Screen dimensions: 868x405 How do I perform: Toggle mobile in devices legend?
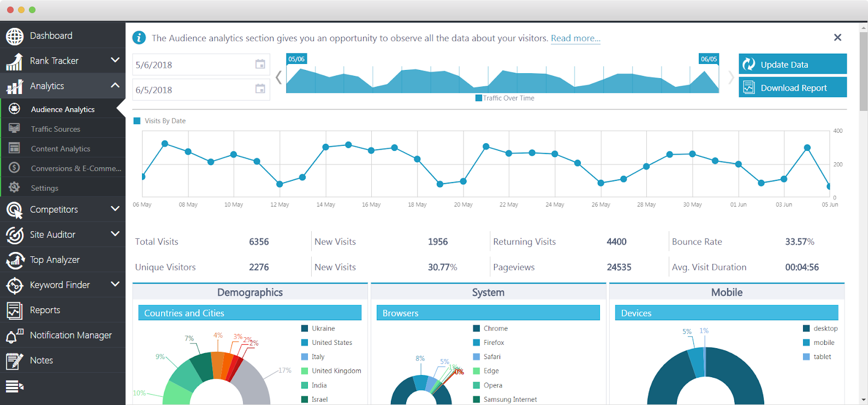pyautogui.click(x=819, y=343)
